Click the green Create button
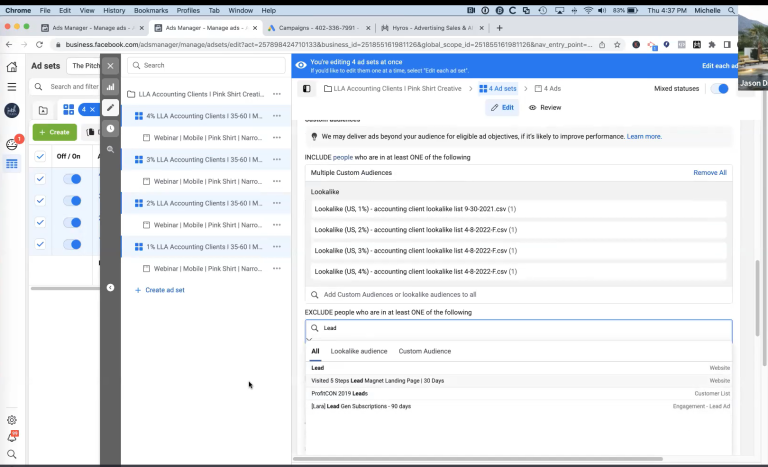This screenshot has height=467, width=768. (54, 132)
